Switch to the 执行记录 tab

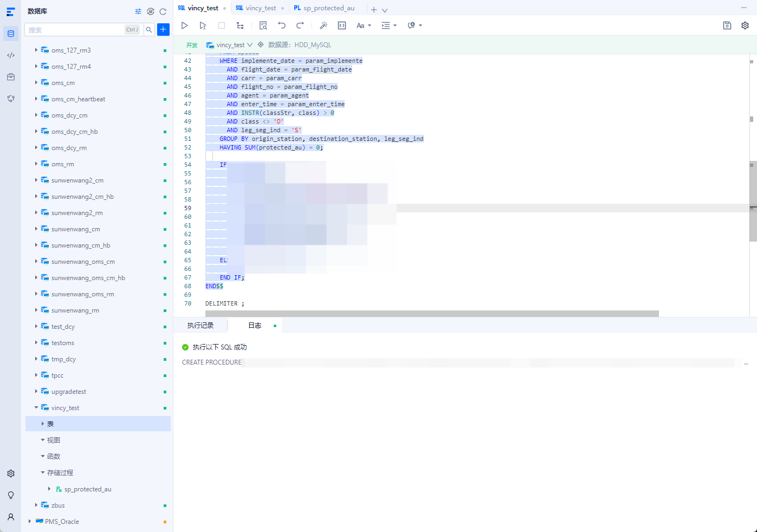[x=200, y=326]
